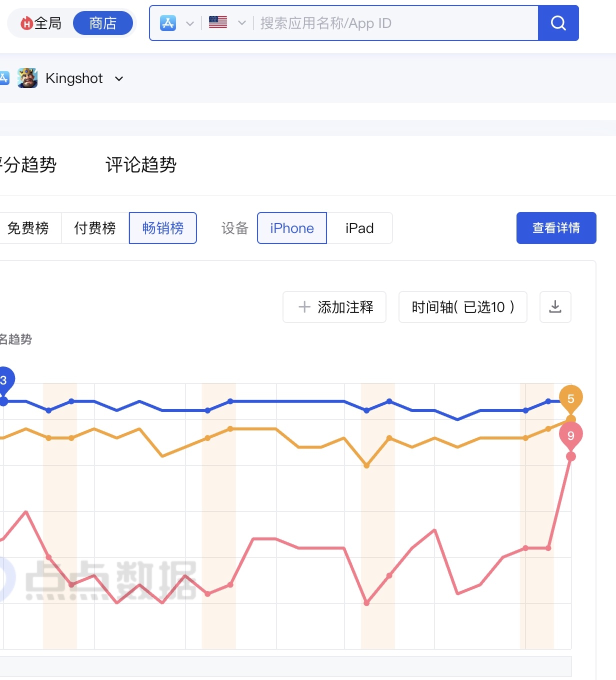Select the 商店 store toggle

click(x=103, y=23)
